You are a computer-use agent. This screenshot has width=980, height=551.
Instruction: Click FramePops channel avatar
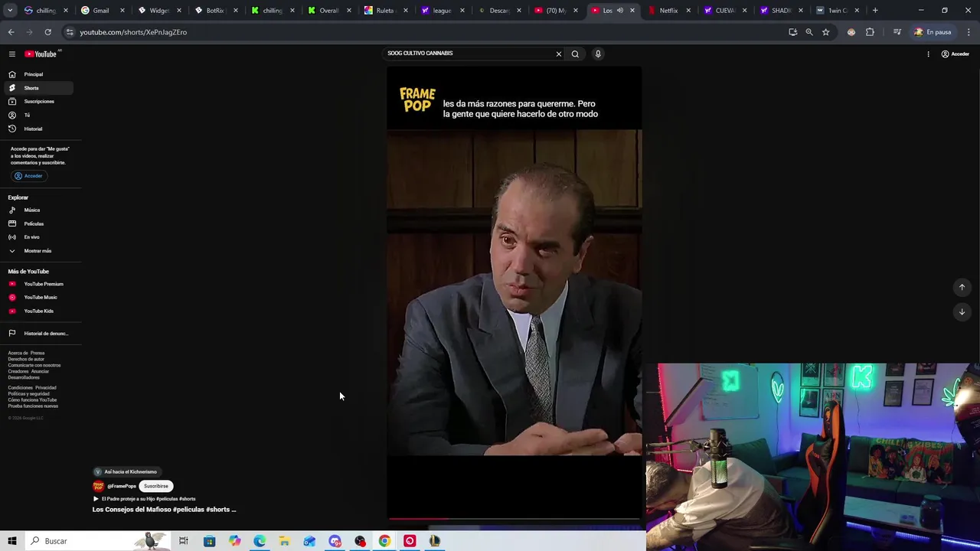pyautogui.click(x=98, y=486)
